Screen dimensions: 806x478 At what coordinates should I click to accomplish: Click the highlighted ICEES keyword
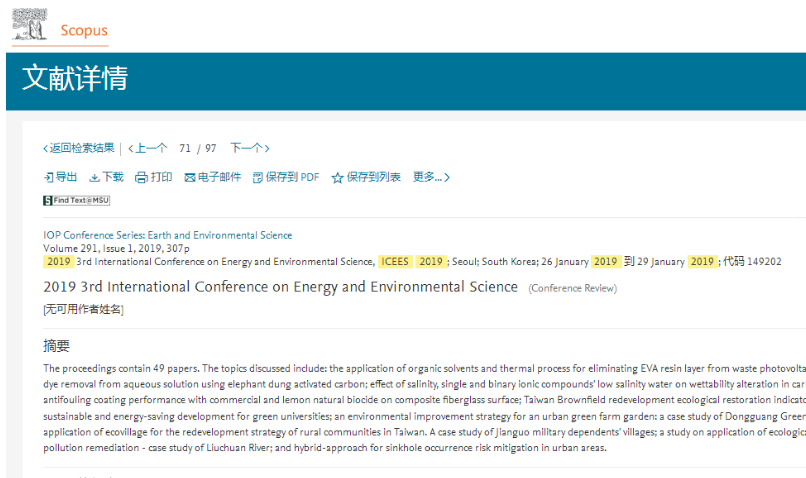click(x=394, y=262)
